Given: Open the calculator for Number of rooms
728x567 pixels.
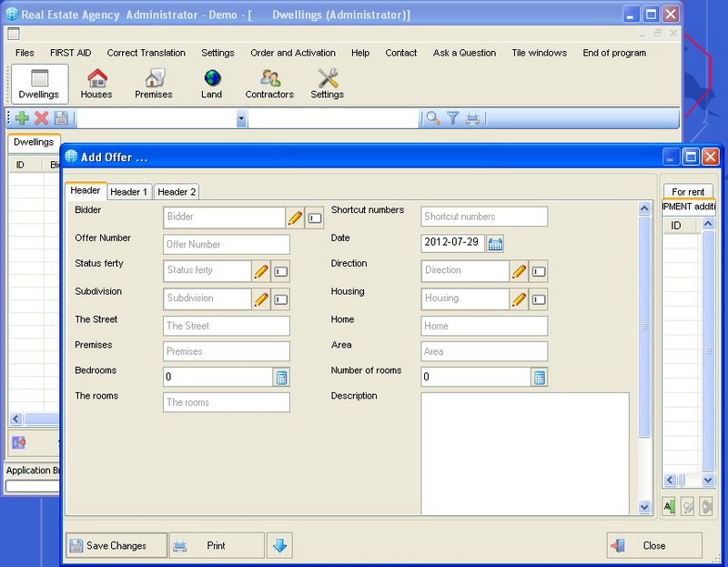Looking at the screenshot, I should click(539, 377).
